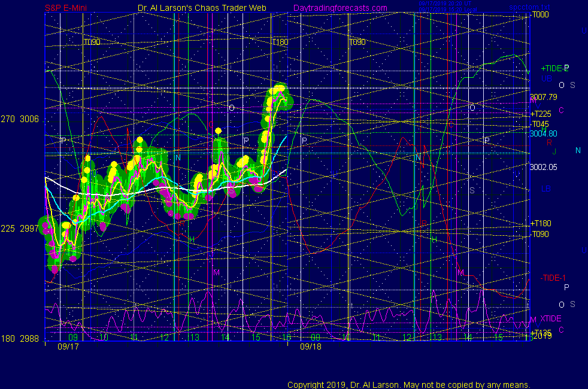Select the '-T000' line label

540,14
